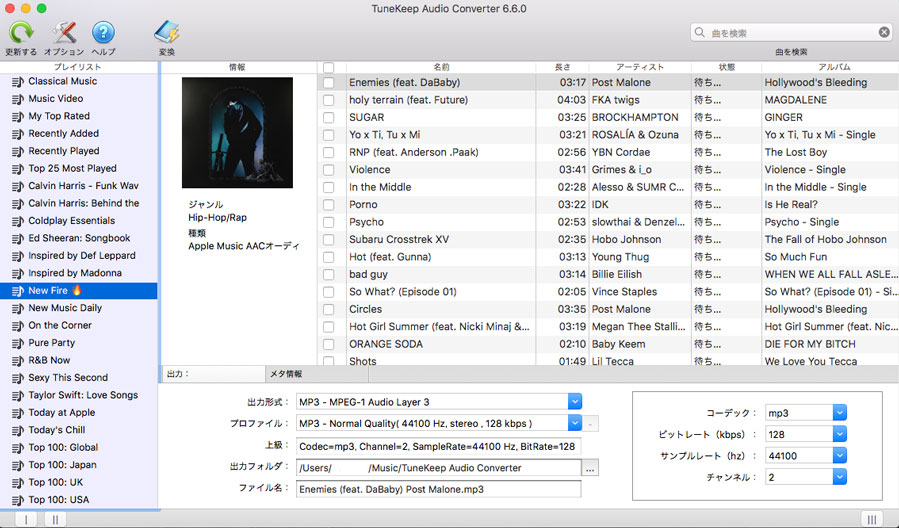Select the Calvin Harris - Funk Wav playlist
Viewport: 899px width, 528px height.
(79, 186)
